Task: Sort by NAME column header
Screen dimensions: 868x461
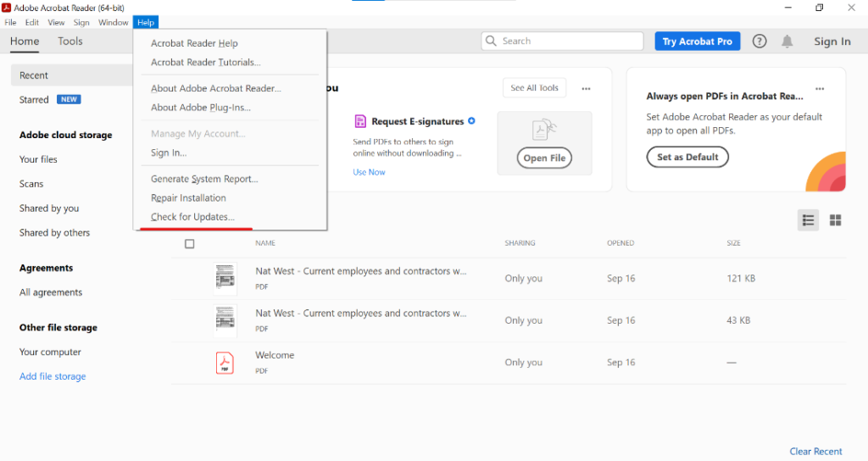Action: point(265,243)
